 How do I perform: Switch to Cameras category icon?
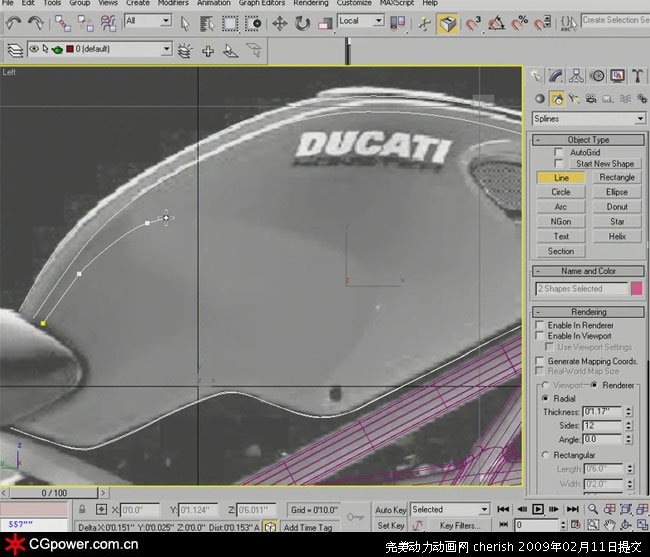591,99
